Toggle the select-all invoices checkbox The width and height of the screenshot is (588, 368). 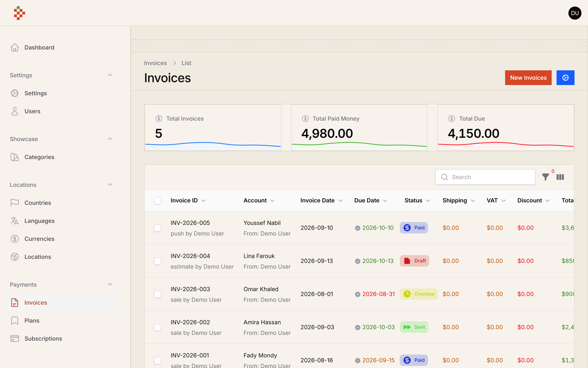[x=158, y=201]
